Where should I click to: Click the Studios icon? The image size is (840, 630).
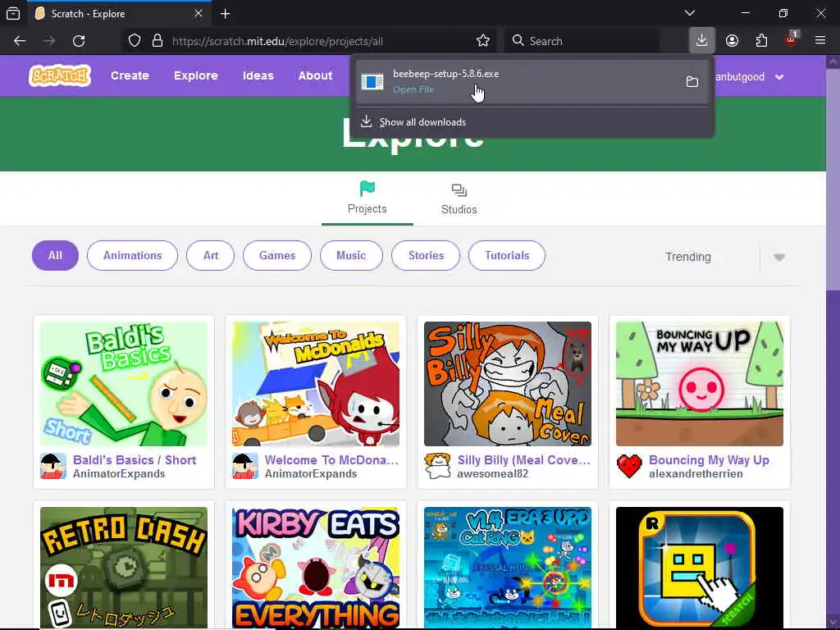[x=459, y=190]
